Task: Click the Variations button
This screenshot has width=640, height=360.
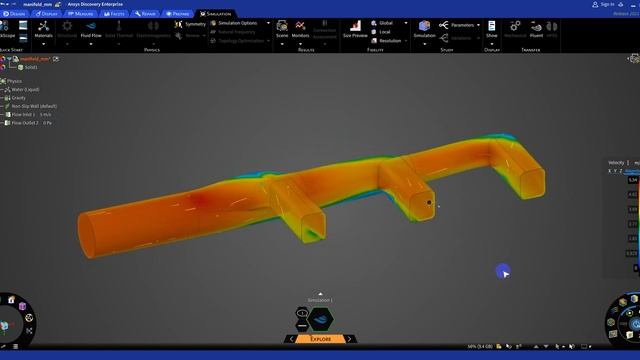Action: click(x=460, y=38)
